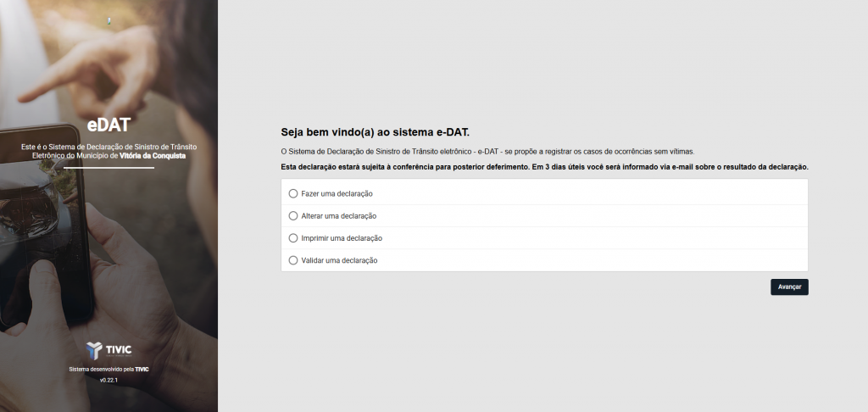Click the bold "Vitória da Conquista" text
Viewport: 868px width, 412px height.
[153, 156]
